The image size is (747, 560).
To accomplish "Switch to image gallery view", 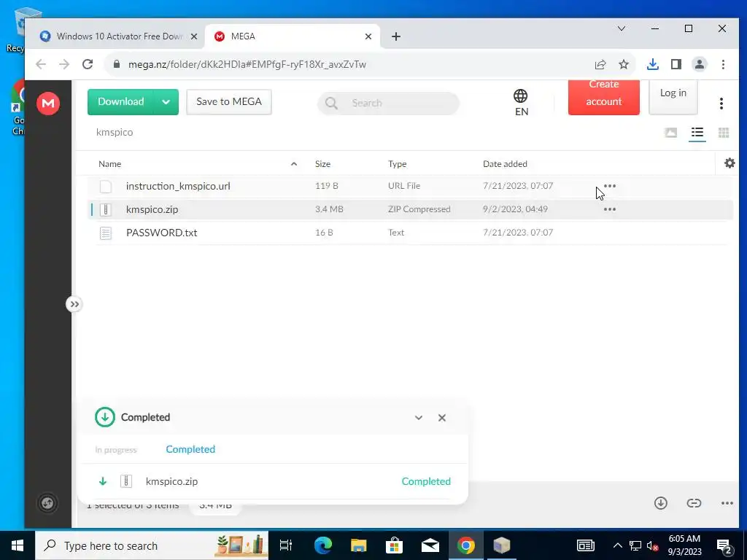I will [671, 133].
